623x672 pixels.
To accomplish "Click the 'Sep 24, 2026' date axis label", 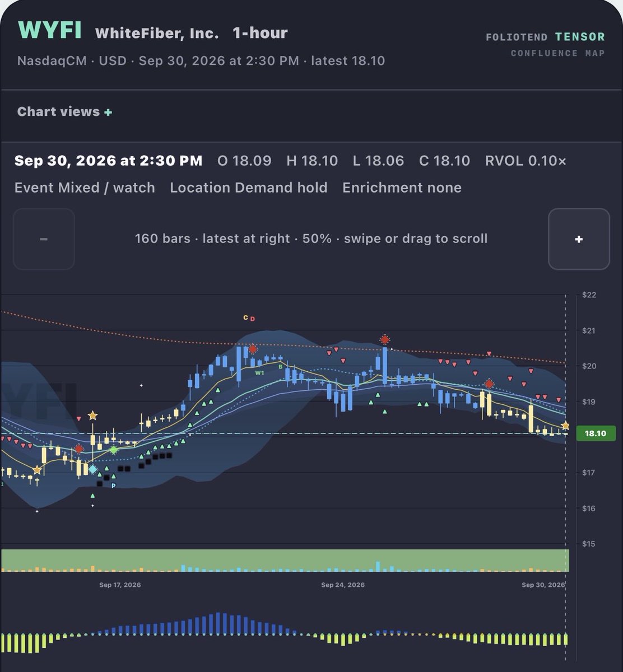I will tap(343, 585).
